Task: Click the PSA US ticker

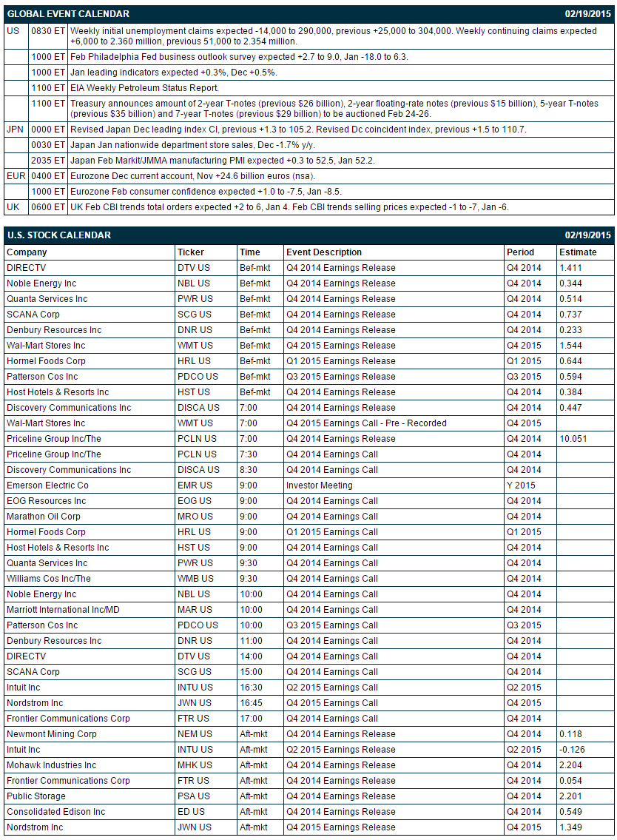Action: point(193,796)
